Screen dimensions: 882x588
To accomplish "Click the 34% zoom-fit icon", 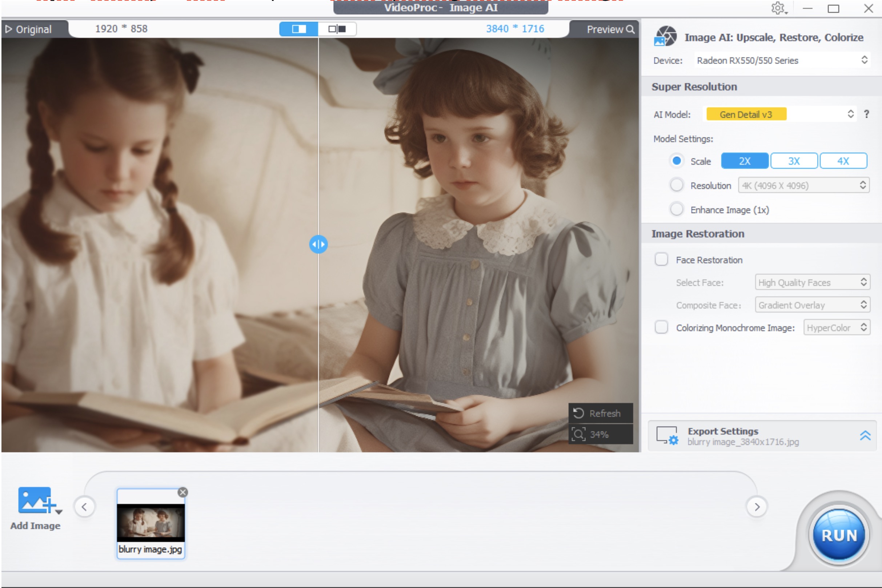I will (578, 434).
